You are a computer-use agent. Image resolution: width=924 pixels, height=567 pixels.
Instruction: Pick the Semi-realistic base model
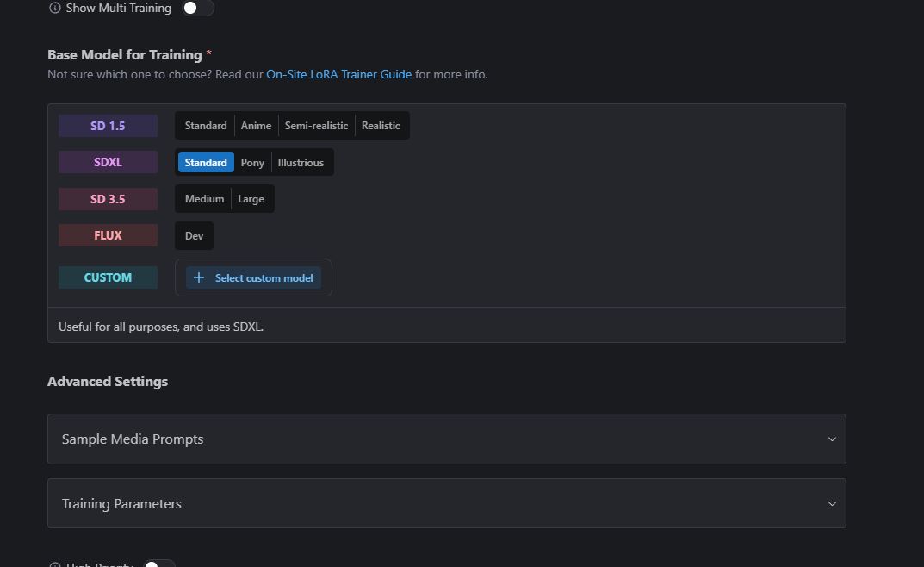[316, 126]
